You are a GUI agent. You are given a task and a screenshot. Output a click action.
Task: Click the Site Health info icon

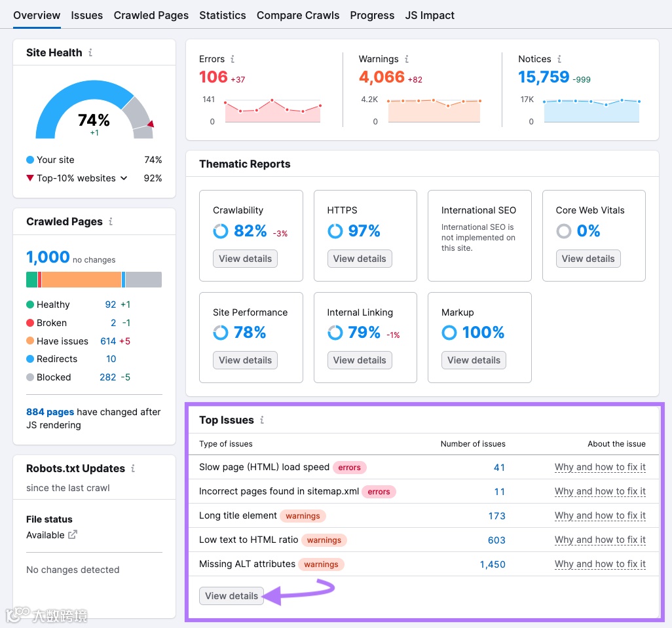click(x=90, y=52)
